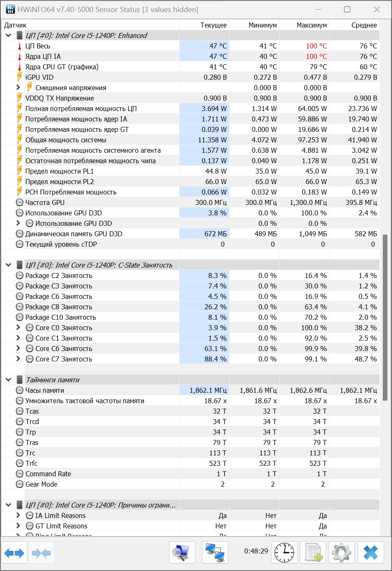Collapse the Причины ограни... sensor group
Image resolution: width=392 pixels, height=571 pixels.
8,505
